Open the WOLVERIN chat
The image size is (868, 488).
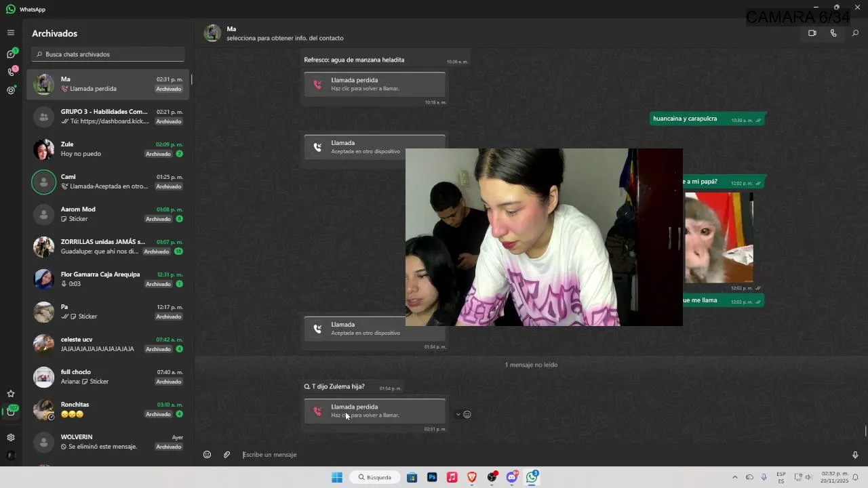(108, 442)
